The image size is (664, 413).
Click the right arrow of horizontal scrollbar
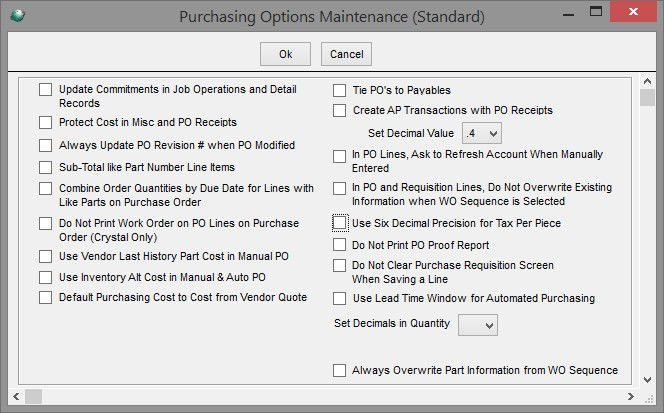click(631, 396)
